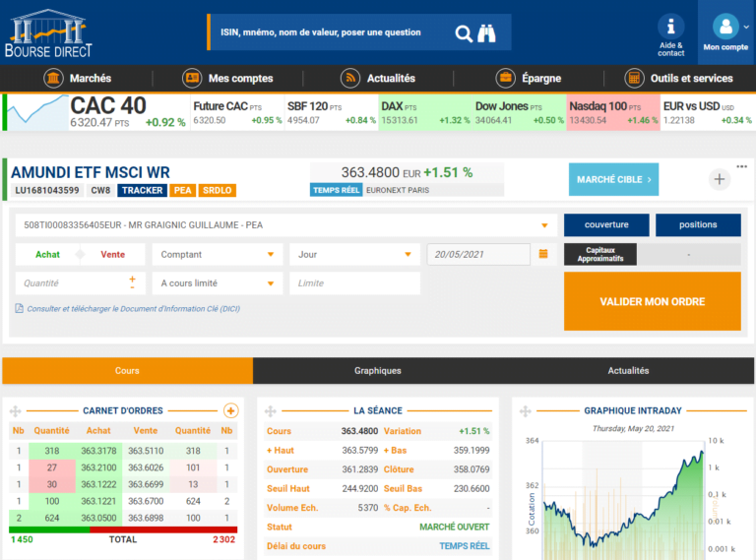
Task: Click the Limite price input field
Action: 354,283
